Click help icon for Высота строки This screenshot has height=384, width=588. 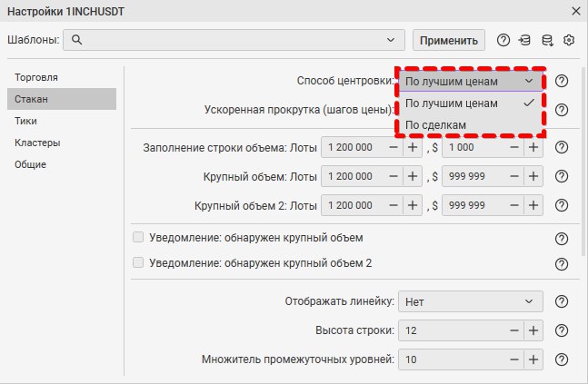tap(562, 330)
